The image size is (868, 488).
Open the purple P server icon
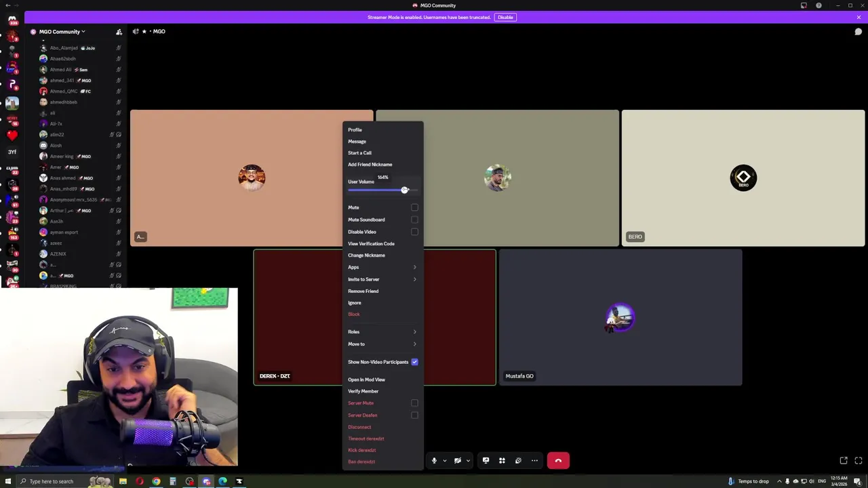(x=12, y=85)
